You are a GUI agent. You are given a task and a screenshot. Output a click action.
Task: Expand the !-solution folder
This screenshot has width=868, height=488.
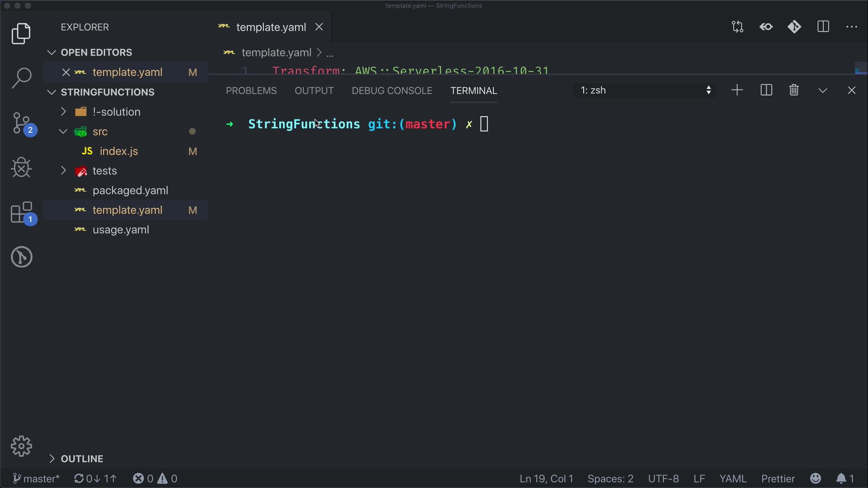[x=116, y=112]
